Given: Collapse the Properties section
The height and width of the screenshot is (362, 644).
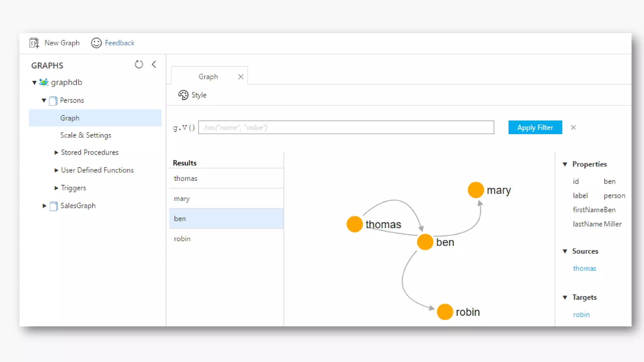Looking at the screenshot, I should point(565,164).
